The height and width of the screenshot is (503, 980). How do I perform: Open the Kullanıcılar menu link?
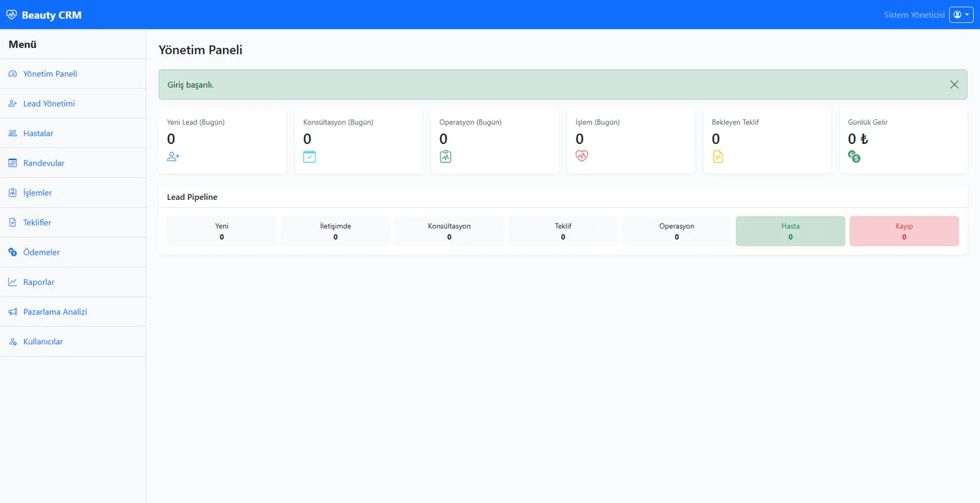pos(73,341)
